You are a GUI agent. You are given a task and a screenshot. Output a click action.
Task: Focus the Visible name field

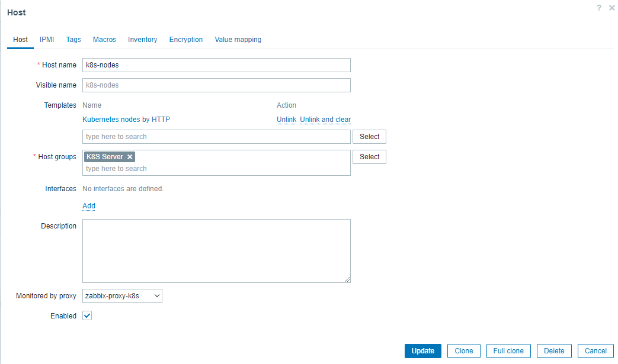pyautogui.click(x=216, y=85)
